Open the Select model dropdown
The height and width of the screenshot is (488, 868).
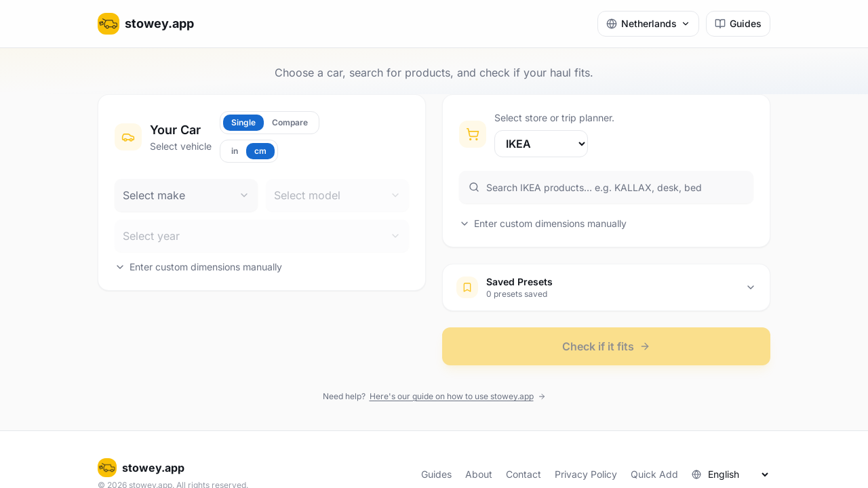point(337,195)
